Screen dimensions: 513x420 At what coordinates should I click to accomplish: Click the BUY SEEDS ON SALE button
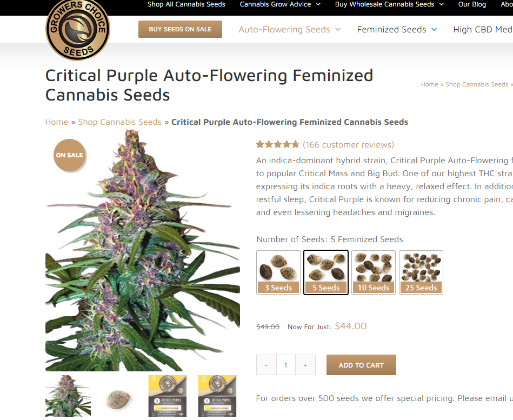pos(180,29)
